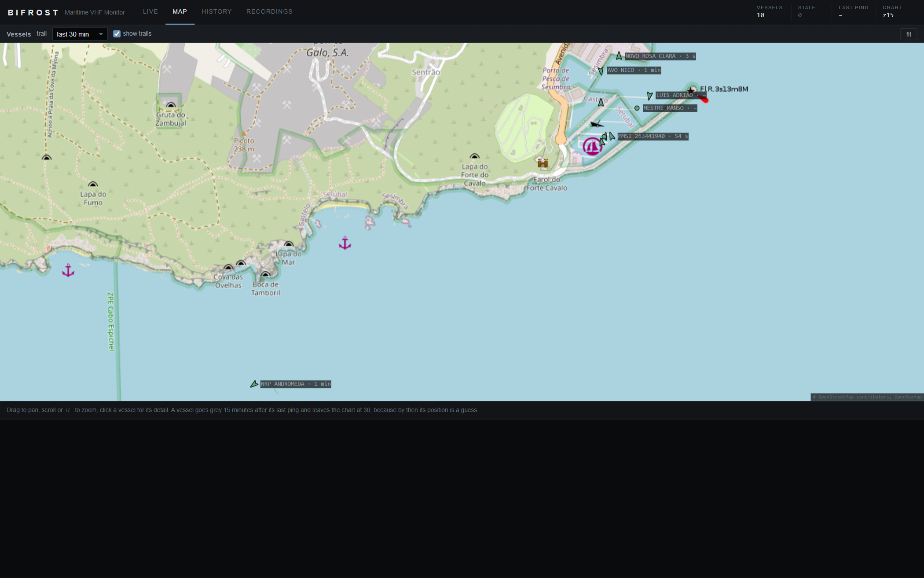
Task: Select vessel arrow beside MMSI 263441940 label
Action: 612,136
